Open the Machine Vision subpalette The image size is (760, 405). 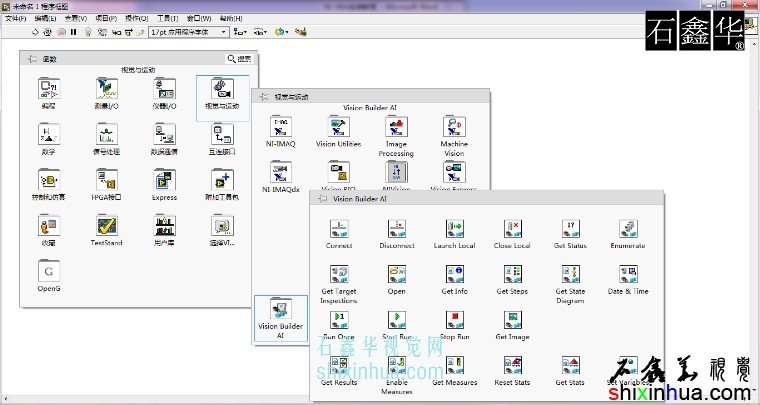454,136
